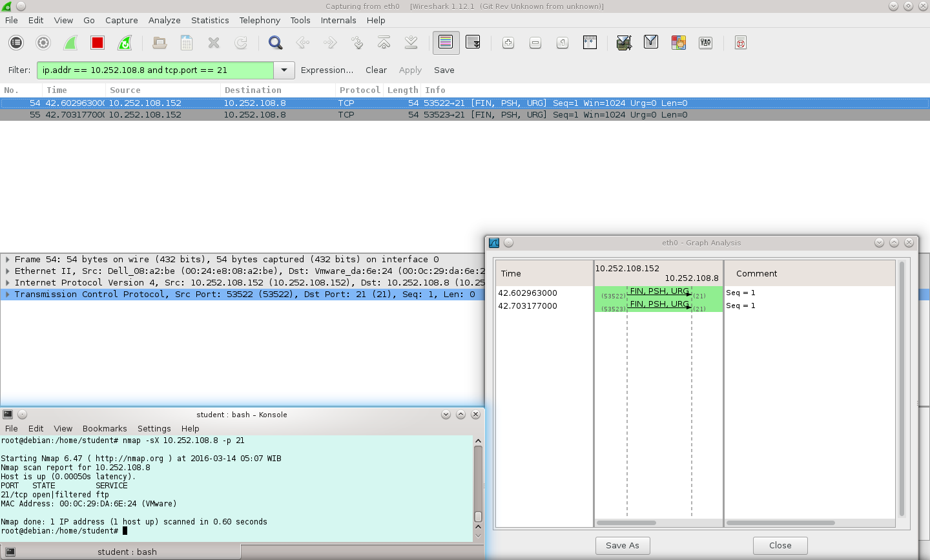Image resolution: width=930 pixels, height=560 pixels.
Task: Open capture options gear icon
Action: 43,43
